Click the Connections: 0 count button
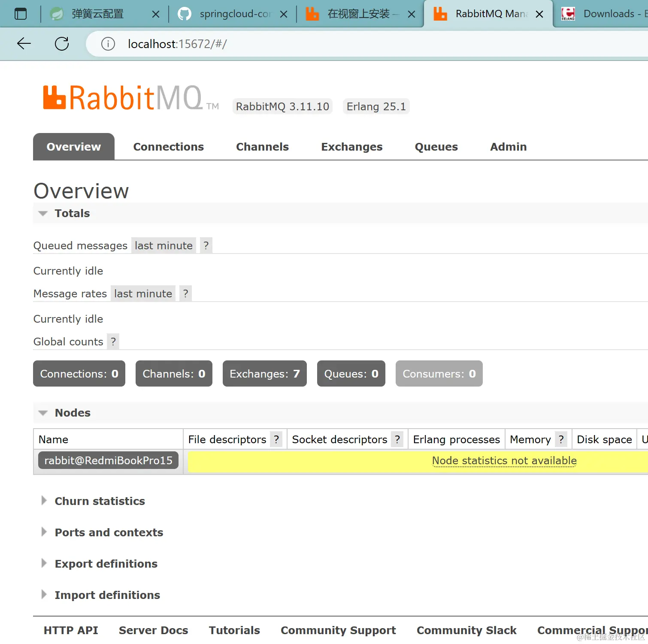648x644 pixels. point(79,374)
